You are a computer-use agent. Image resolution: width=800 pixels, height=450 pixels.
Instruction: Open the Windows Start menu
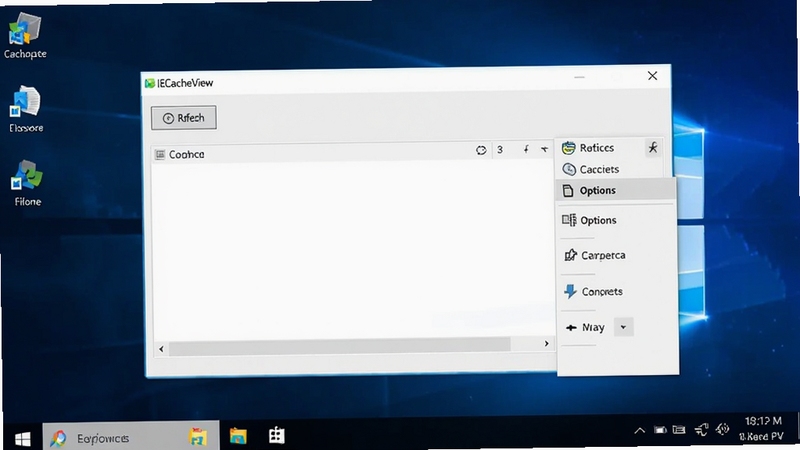pyautogui.click(x=22, y=438)
